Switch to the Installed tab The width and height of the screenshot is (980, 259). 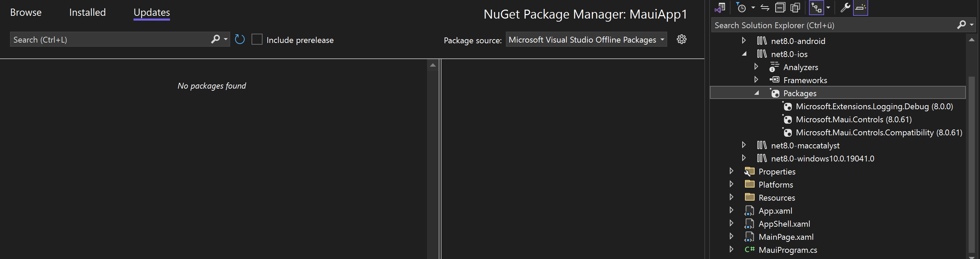(x=87, y=12)
